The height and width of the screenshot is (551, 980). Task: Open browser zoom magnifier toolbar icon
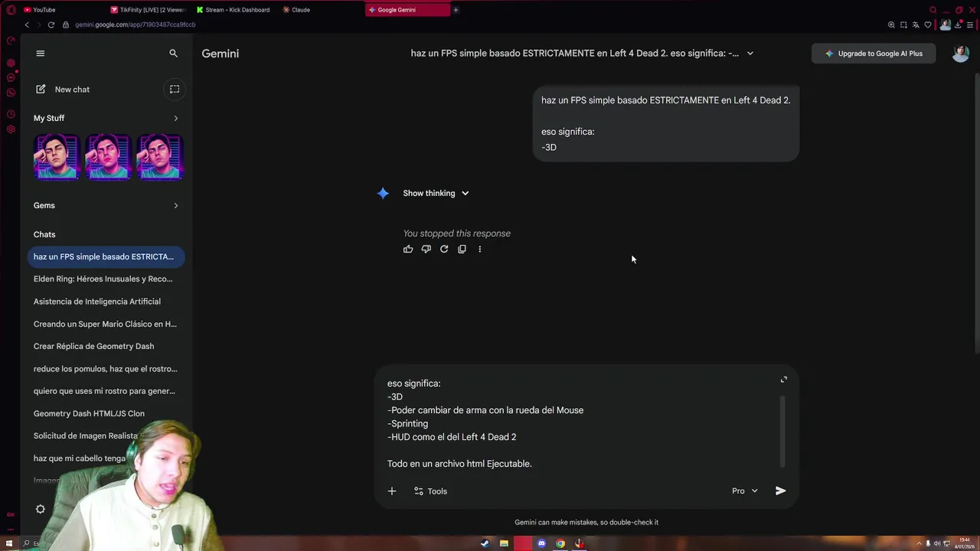(x=891, y=24)
